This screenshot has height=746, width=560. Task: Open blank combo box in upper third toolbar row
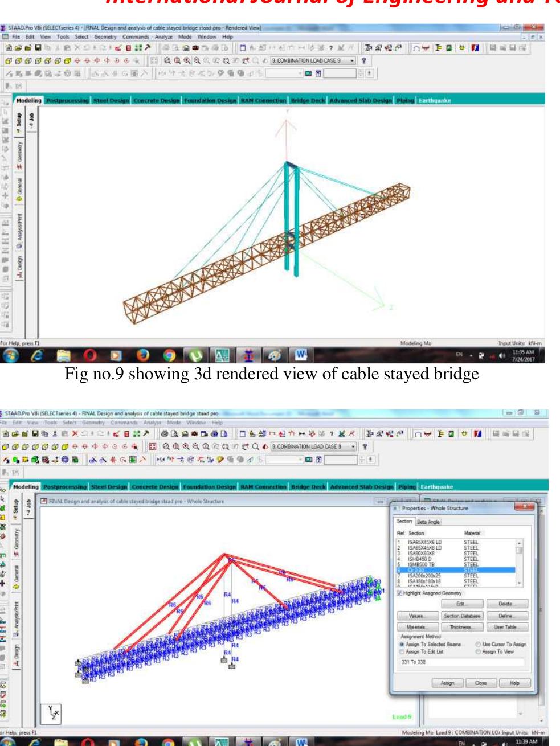284,73
